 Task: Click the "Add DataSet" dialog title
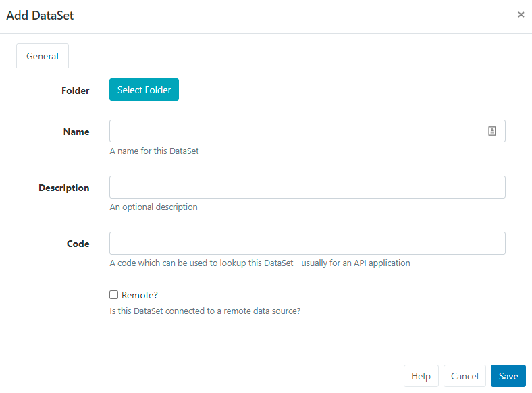40,16
